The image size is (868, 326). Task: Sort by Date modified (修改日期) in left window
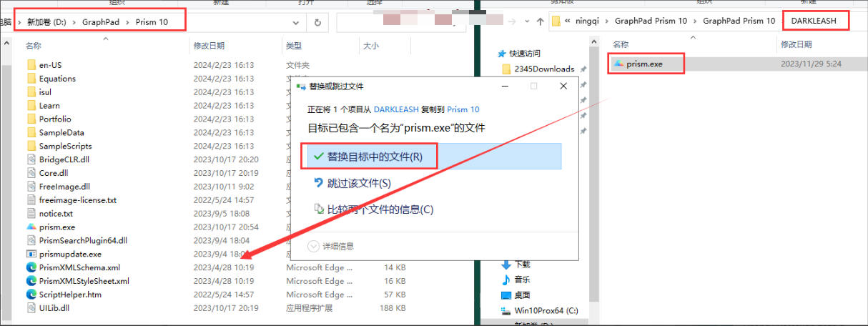(209, 46)
